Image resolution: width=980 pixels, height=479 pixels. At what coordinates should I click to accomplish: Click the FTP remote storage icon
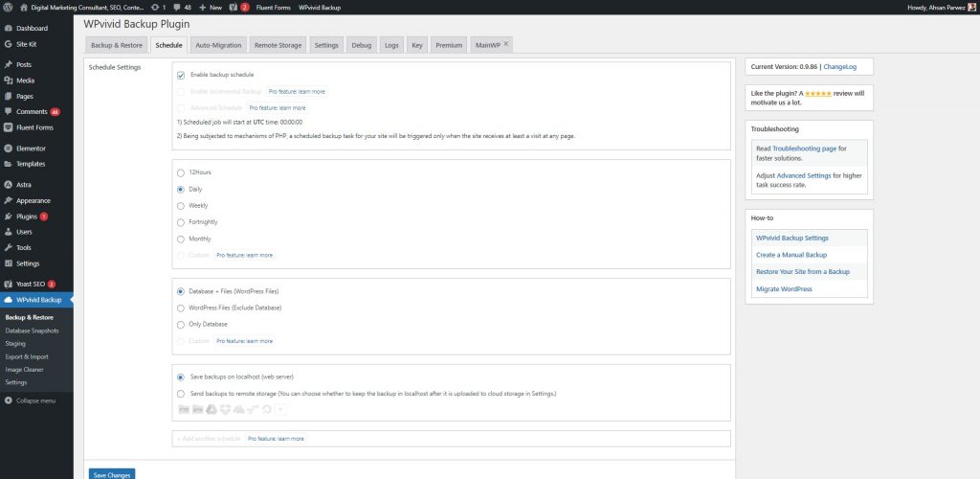(x=184, y=409)
